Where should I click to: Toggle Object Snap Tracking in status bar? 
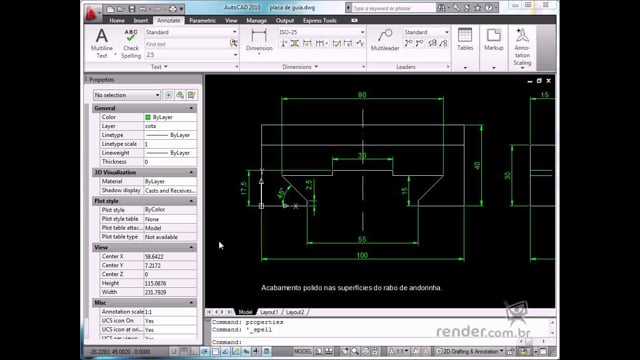point(226,351)
